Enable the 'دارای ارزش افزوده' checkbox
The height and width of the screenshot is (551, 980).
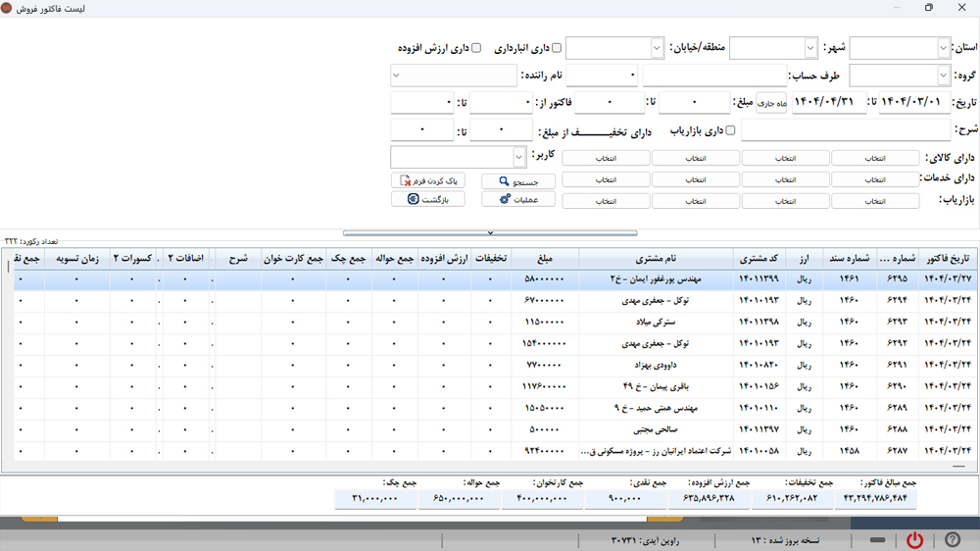point(476,48)
